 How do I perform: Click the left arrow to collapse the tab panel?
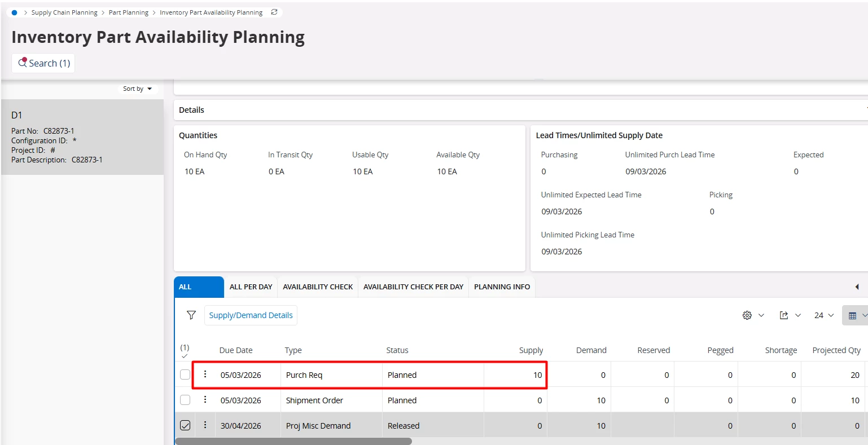(857, 287)
